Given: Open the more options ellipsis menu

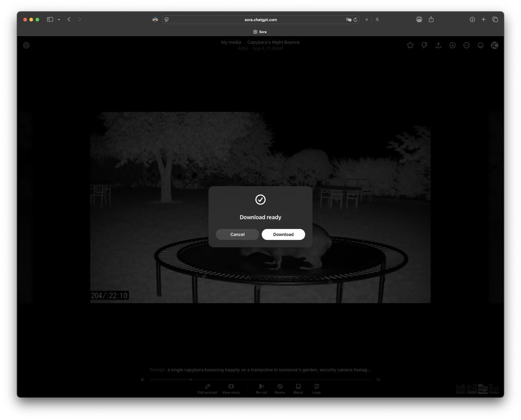Looking at the screenshot, I should coord(466,45).
